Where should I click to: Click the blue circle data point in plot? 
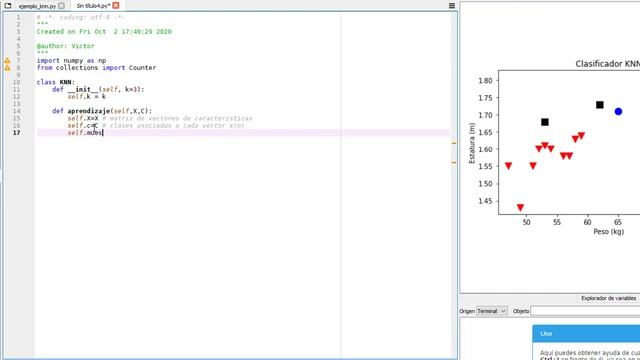618,111
